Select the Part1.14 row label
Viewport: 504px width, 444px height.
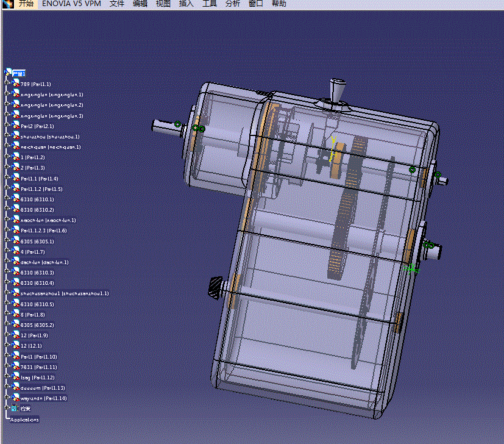[x=44, y=398]
